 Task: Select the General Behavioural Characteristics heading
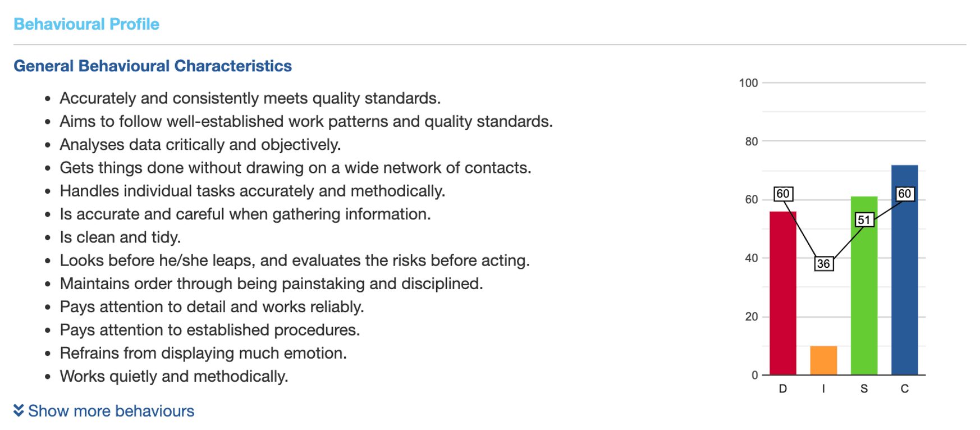153,66
